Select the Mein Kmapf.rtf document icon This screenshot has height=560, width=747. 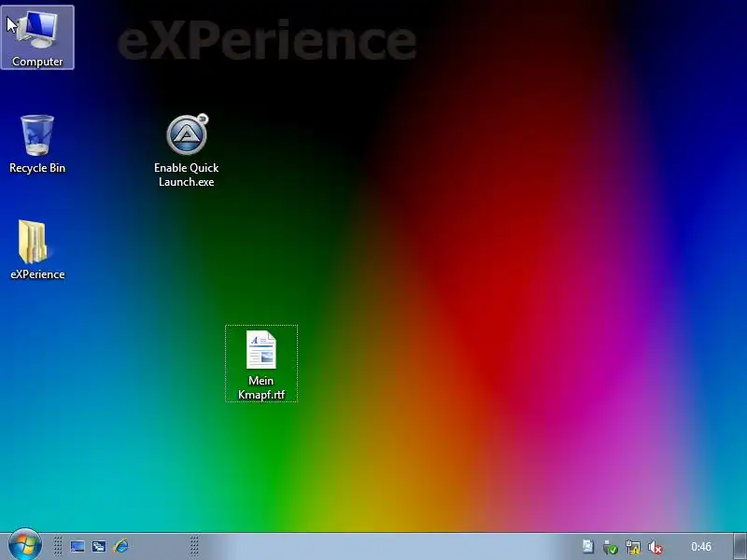(261, 364)
